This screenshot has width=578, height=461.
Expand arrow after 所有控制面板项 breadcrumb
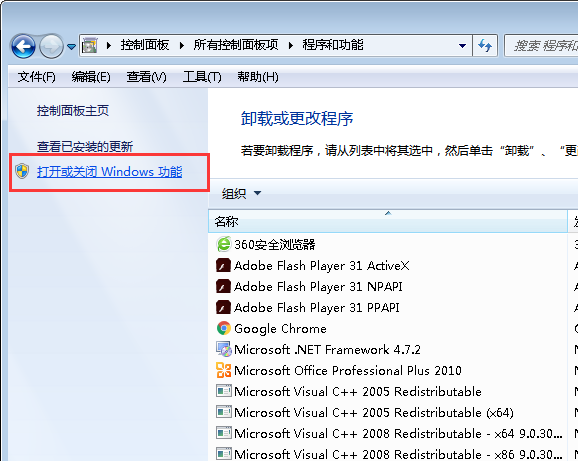pyautogui.click(x=291, y=45)
